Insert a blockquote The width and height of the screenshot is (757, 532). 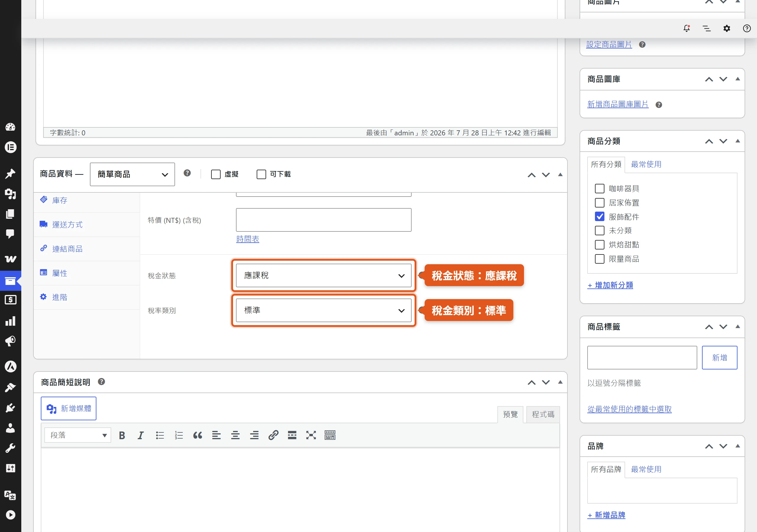198,435
